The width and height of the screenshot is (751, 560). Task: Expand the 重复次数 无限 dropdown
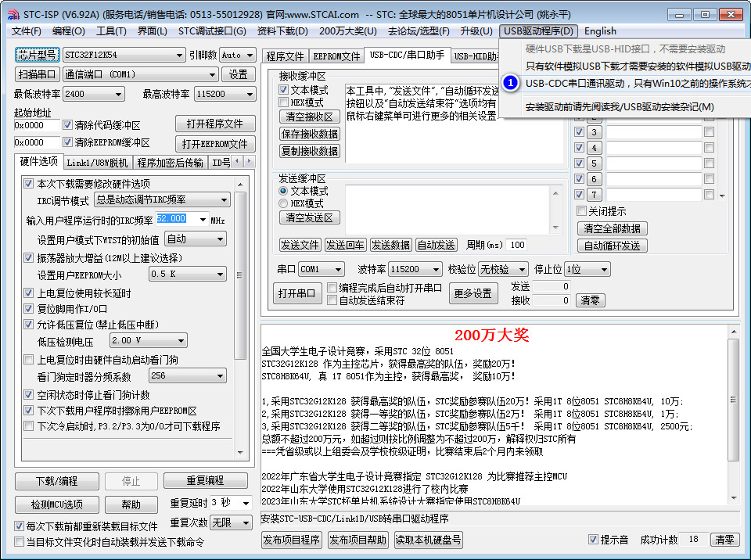[x=246, y=522]
